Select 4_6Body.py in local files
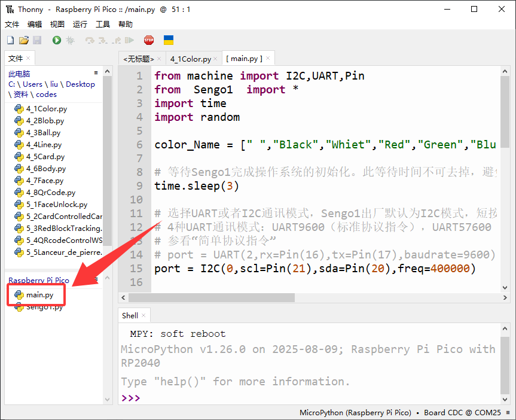The height and width of the screenshot is (420, 516). [40, 169]
